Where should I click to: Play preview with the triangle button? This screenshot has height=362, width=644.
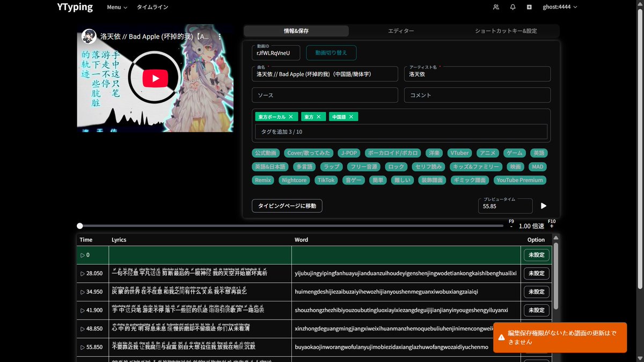[x=544, y=206]
